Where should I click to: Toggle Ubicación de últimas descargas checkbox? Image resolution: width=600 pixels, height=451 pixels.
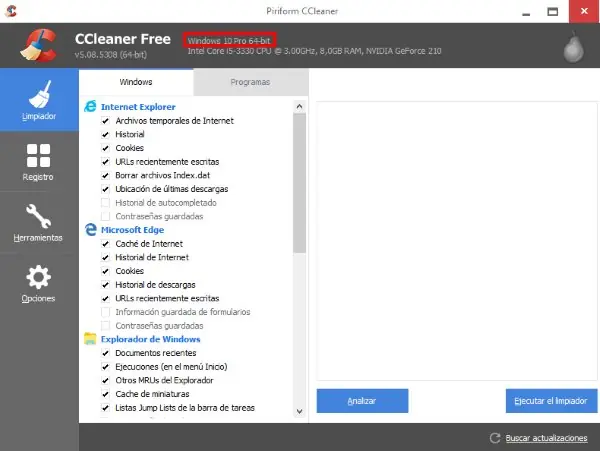[x=105, y=189]
